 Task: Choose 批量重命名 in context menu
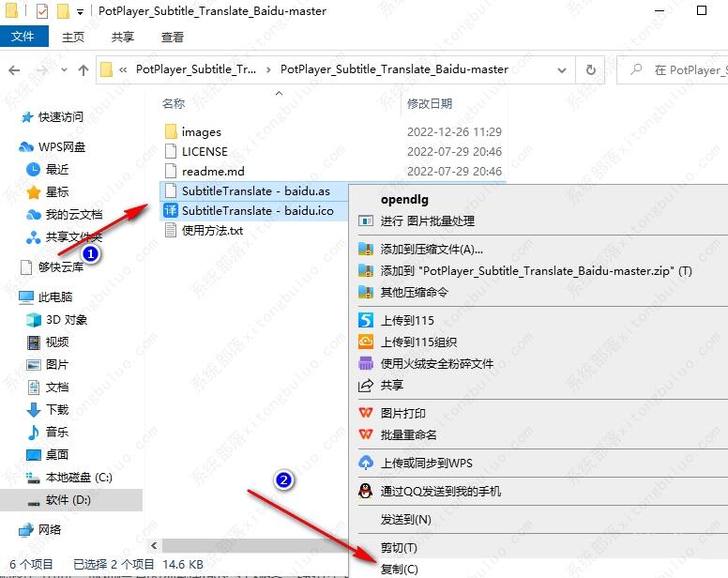[x=409, y=435]
